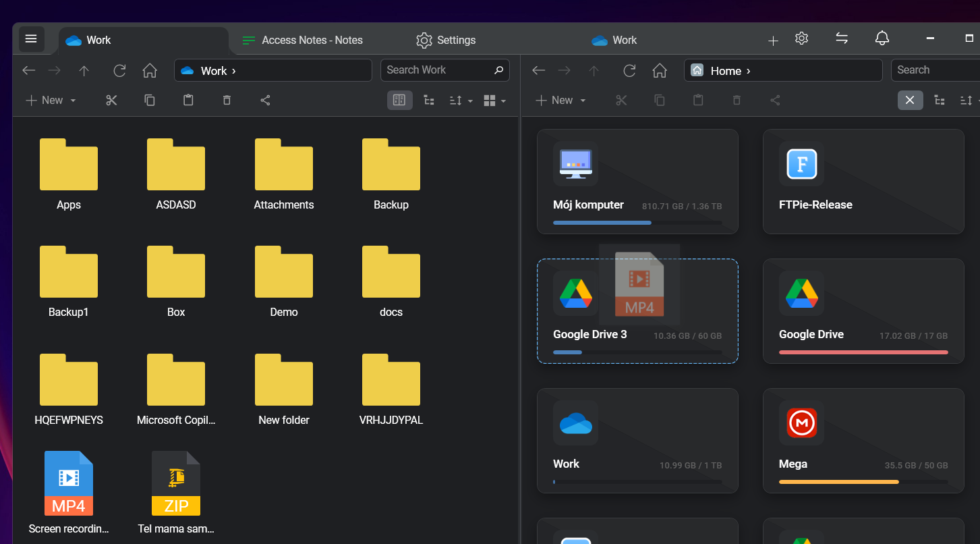980x544 pixels.
Task: Select the Apps folder
Action: pos(69,174)
